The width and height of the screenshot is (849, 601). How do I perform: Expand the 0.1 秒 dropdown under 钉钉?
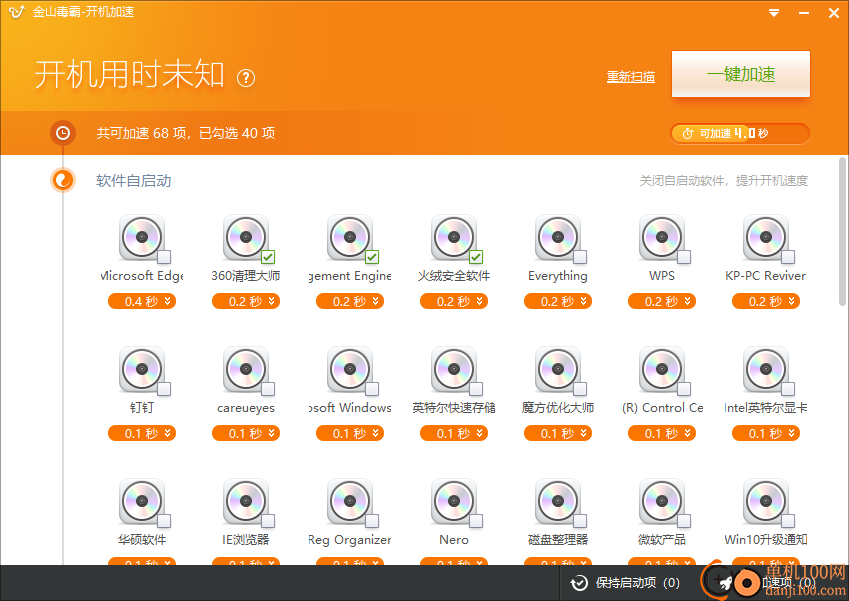[x=142, y=433]
